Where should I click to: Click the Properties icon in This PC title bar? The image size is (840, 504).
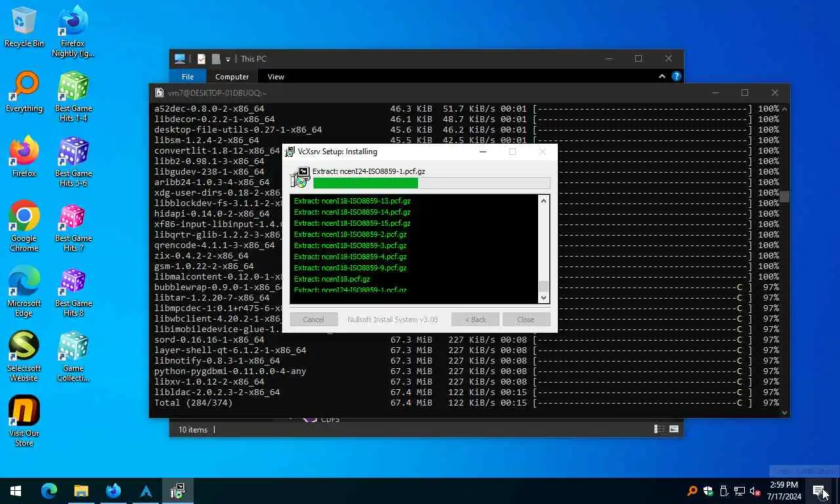pyautogui.click(x=201, y=59)
